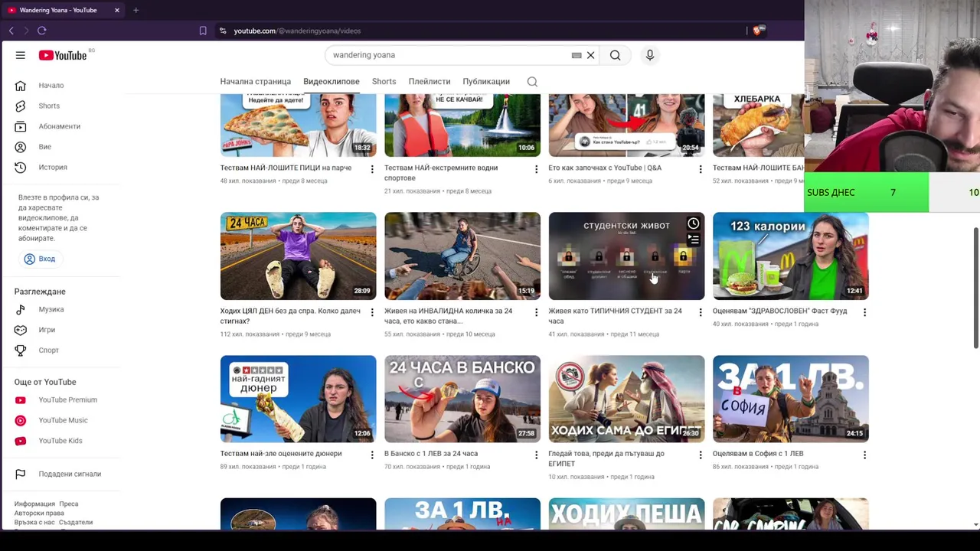Switch to channel Shorts tab
Image resolution: width=980 pixels, height=551 pixels.
point(384,82)
